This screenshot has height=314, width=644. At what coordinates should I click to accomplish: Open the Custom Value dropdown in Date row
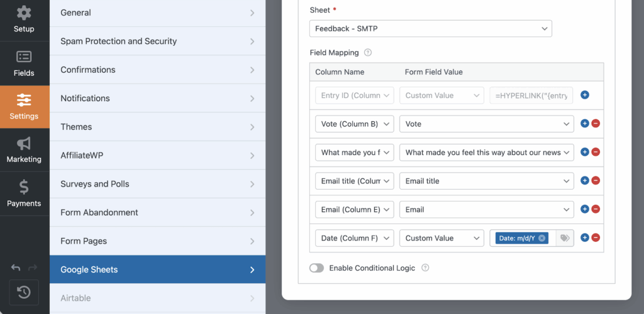(x=441, y=238)
